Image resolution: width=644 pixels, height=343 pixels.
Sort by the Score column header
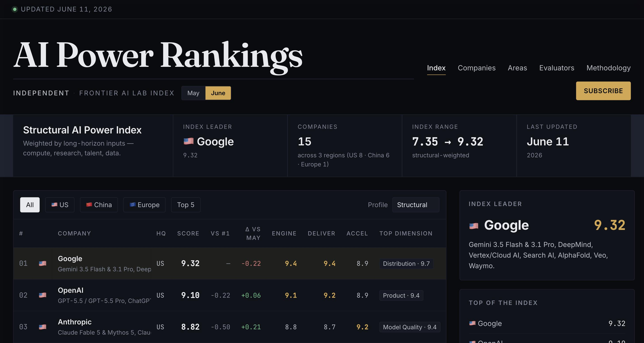pos(188,233)
